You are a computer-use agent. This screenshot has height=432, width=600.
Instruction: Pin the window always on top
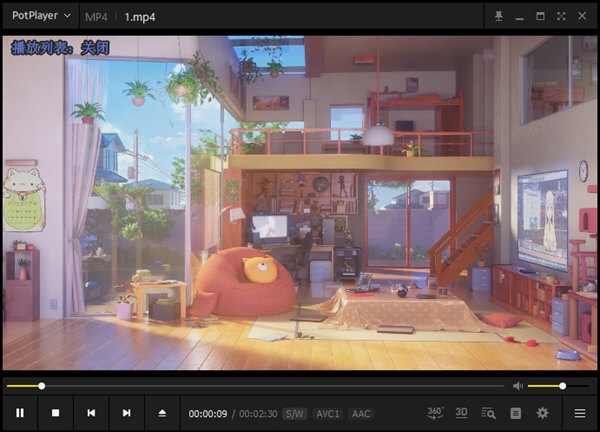498,16
